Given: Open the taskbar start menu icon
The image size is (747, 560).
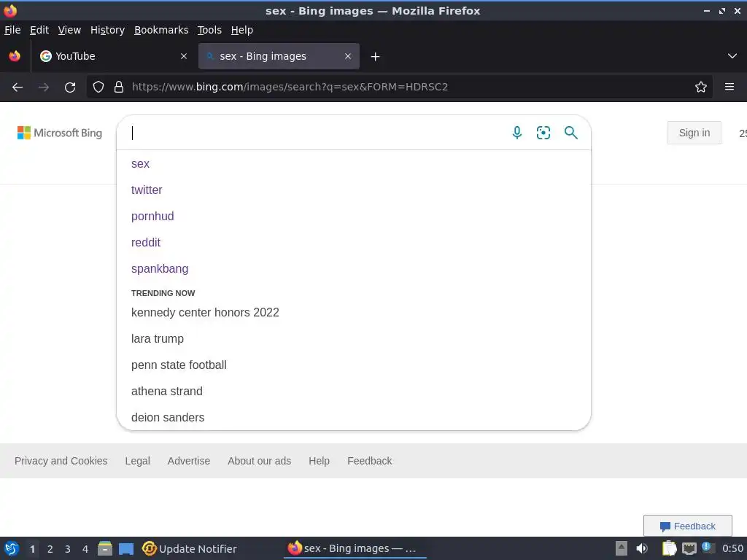Looking at the screenshot, I should click(12, 548).
